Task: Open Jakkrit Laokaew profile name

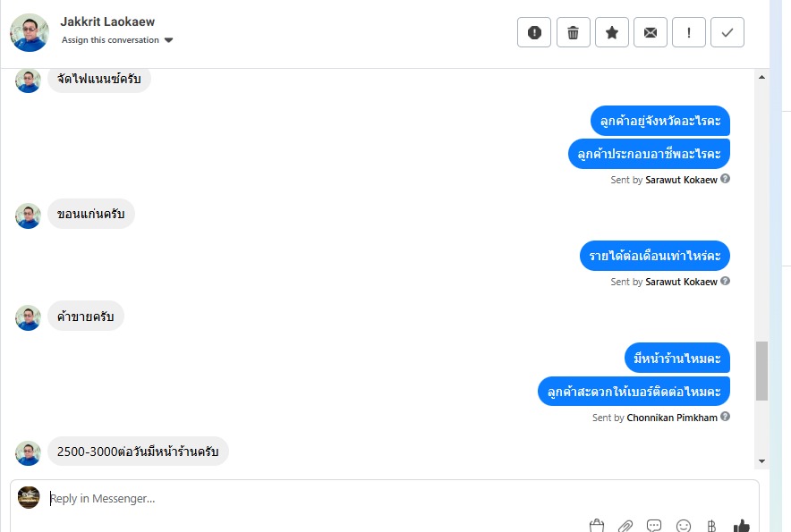Action: pyautogui.click(x=107, y=21)
